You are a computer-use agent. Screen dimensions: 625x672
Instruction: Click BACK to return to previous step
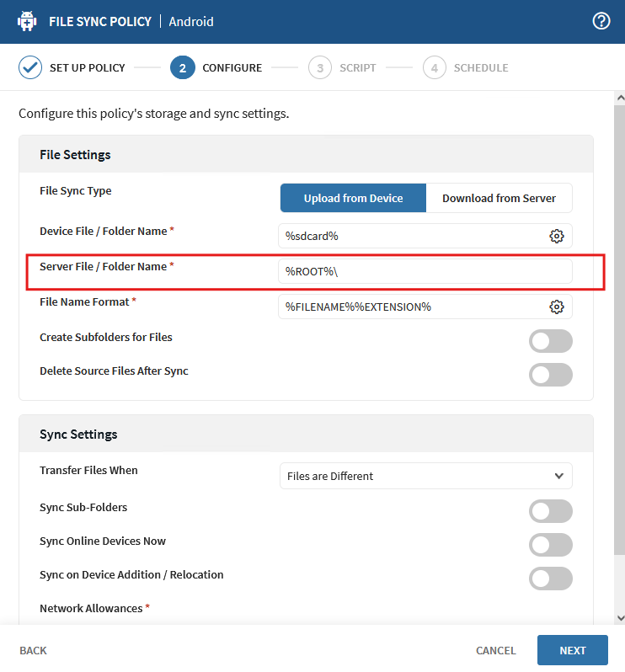tap(34, 650)
